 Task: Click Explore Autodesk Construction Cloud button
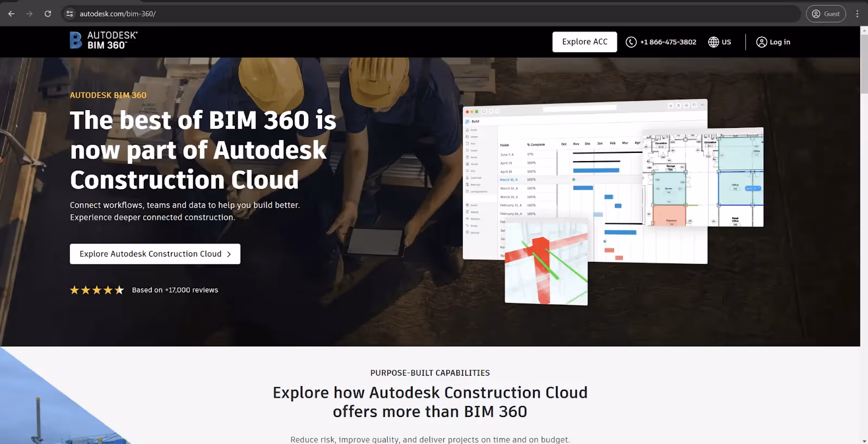155,254
